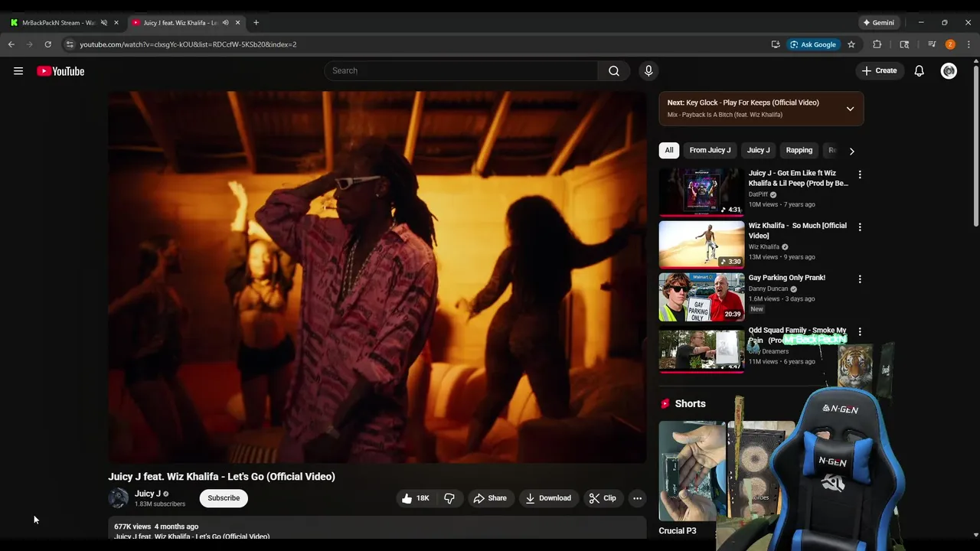Image resolution: width=980 pixels, height=551 pixels.
Task: Go to the YouTube home logo
Action: (x=60, y=71)
